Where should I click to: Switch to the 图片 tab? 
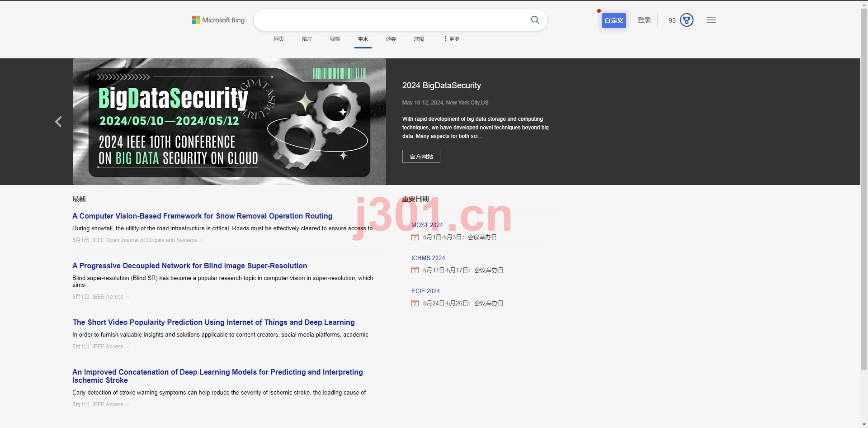[307, 39]
